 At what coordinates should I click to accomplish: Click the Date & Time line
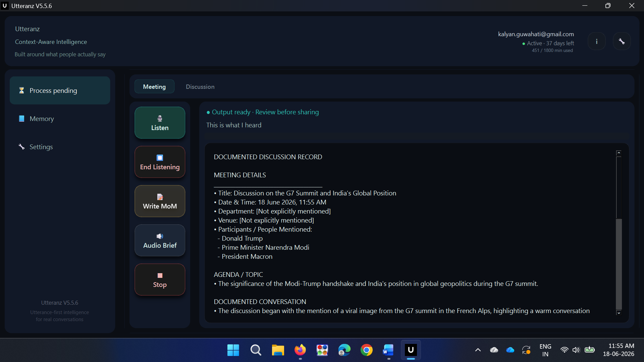coord(270,202)
